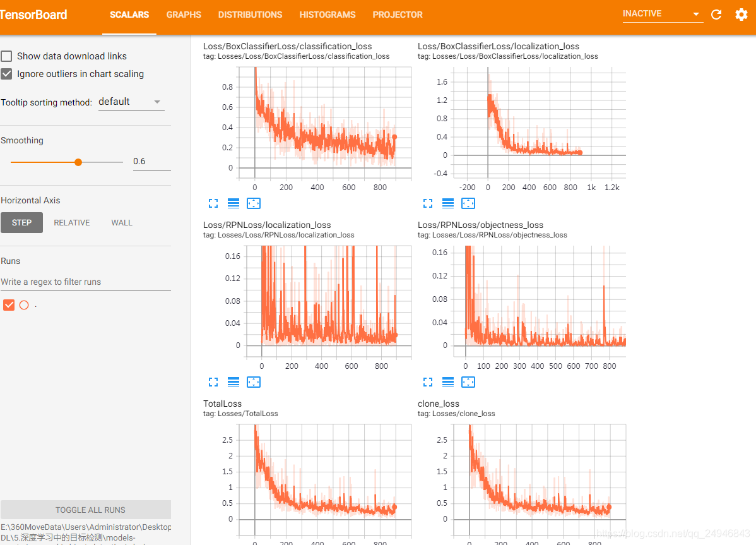The height and width of the screenshot is (545, 756).
Task: Fit domain on objectness_loss chart
Action: click(468, 383)
